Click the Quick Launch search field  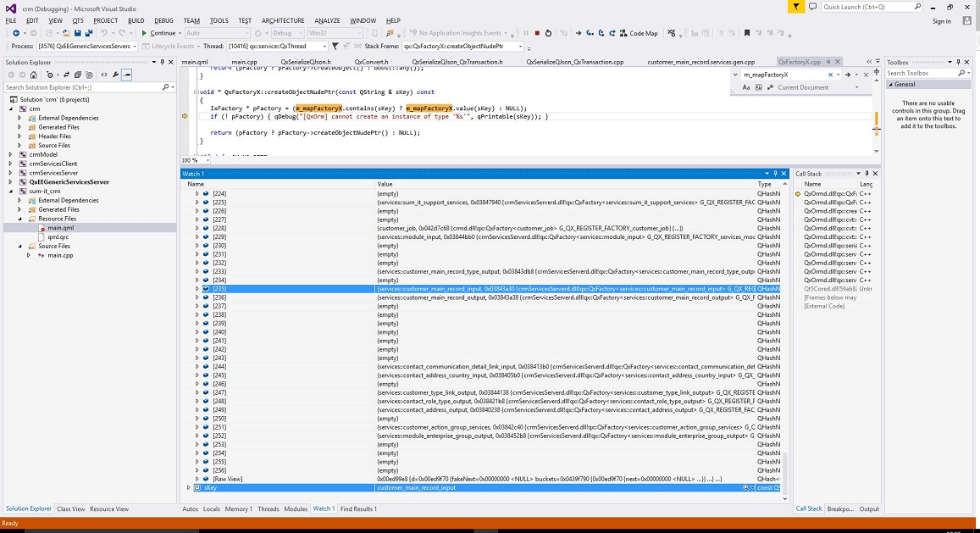(x=871, y=7)
